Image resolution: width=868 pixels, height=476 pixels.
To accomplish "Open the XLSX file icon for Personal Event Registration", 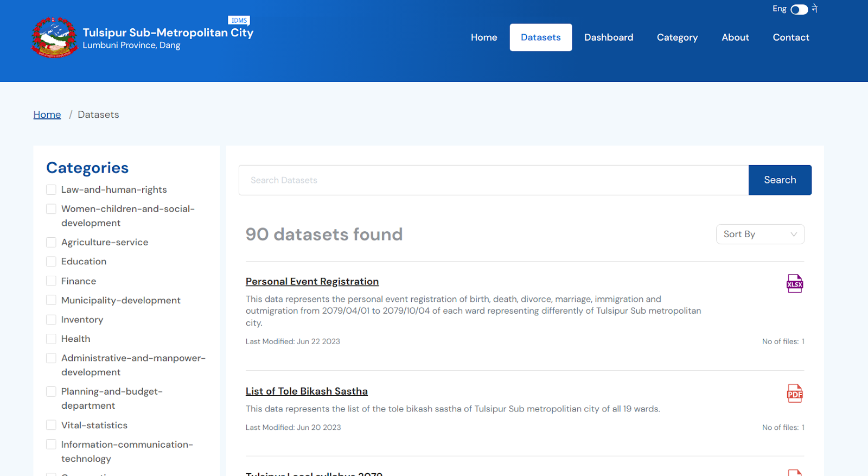I will click(x=795, y=283).
